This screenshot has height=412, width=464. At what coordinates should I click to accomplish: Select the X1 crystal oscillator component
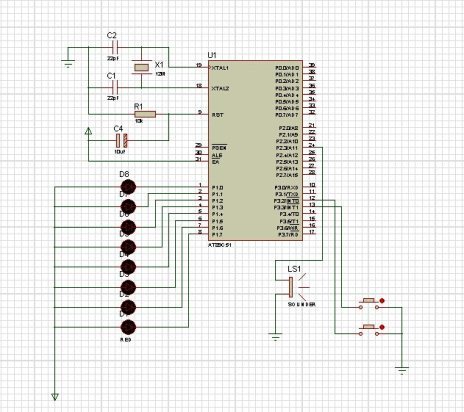click(x=142, y=68)
